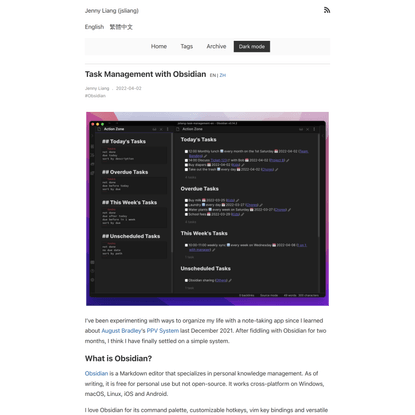Open the Obsidian task management screenshot image

coord(207,209)
